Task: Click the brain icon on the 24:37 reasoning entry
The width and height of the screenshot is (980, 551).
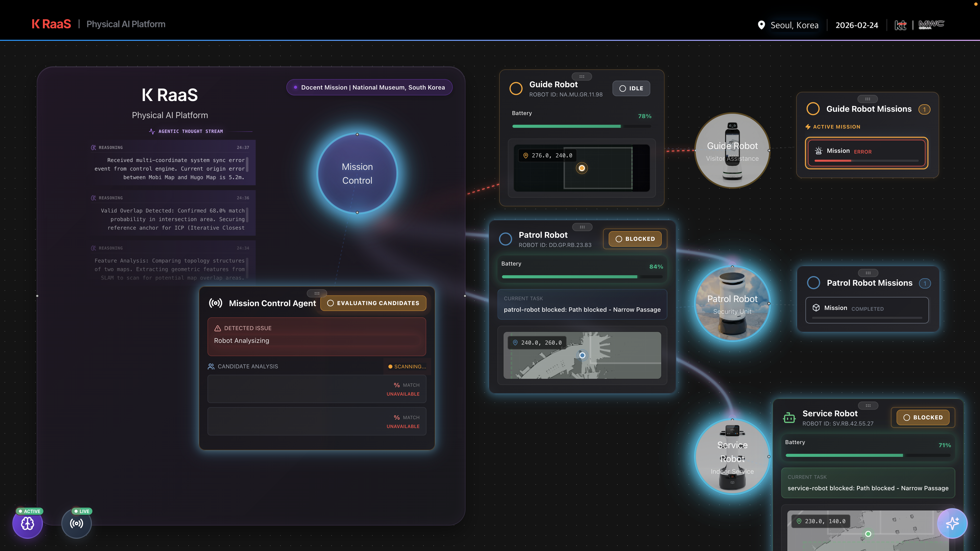Action: (x=94, y=147)
